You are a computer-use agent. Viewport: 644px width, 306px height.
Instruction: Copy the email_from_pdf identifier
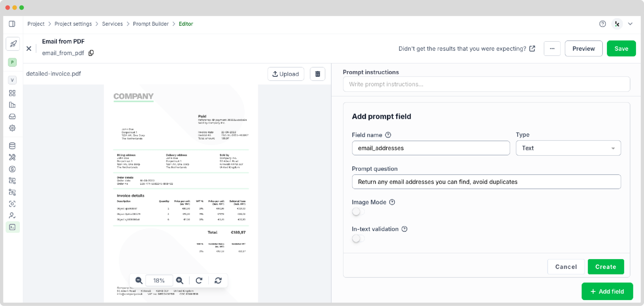[91, 53]
